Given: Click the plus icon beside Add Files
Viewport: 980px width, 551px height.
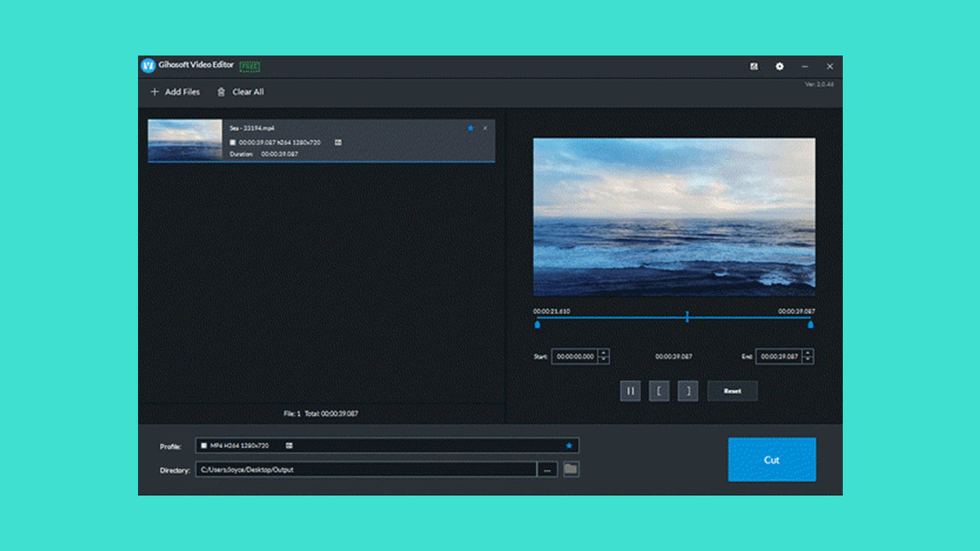Looking at the screenshot, I should pos(155,91).
